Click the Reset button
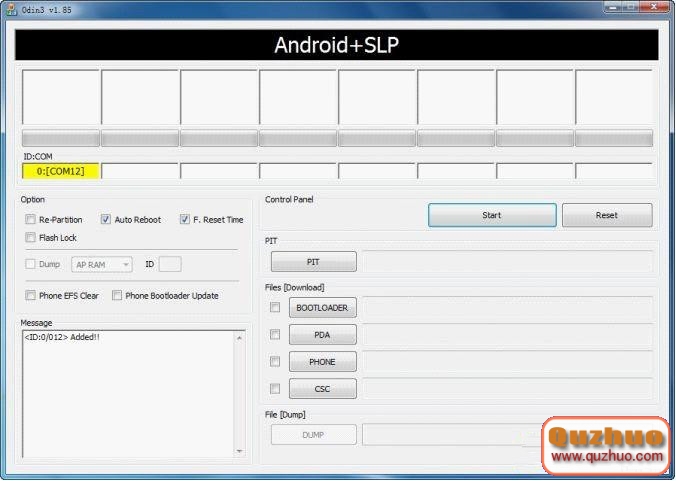 tap(607, 215)
